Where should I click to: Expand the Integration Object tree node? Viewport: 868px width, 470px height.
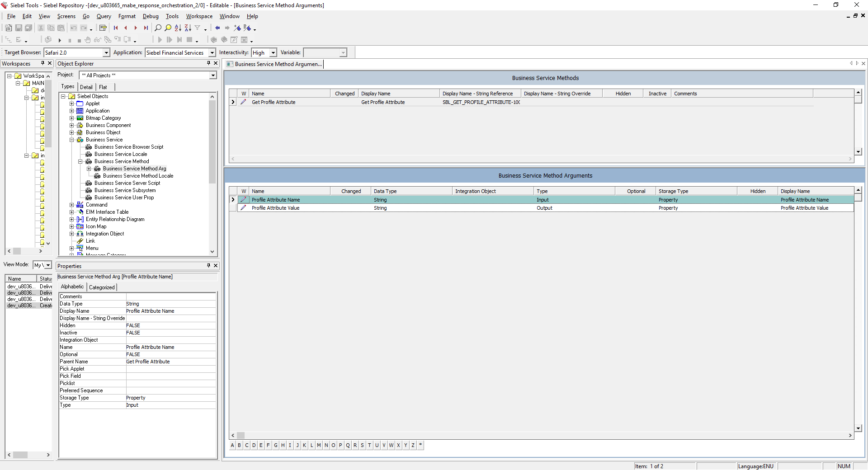71,234
